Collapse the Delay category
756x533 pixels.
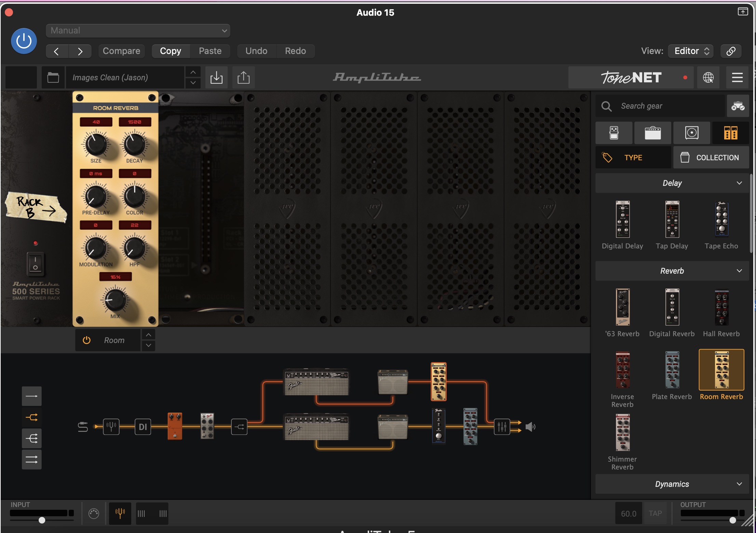tap(672, 183)
